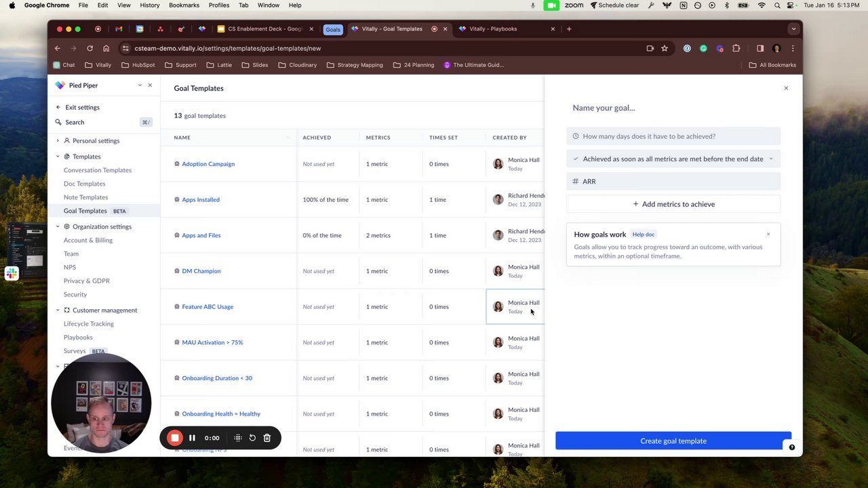868x488 pixels.
Task: Open the Feature ABC Usage goal template
Action: (x=208, y=306)
